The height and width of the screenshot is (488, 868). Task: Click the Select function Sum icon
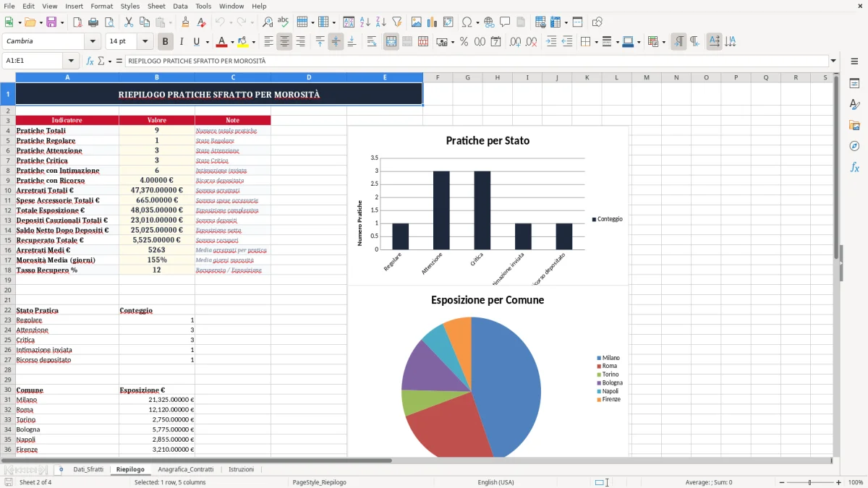pyautogui.click(x=102, y=61)
